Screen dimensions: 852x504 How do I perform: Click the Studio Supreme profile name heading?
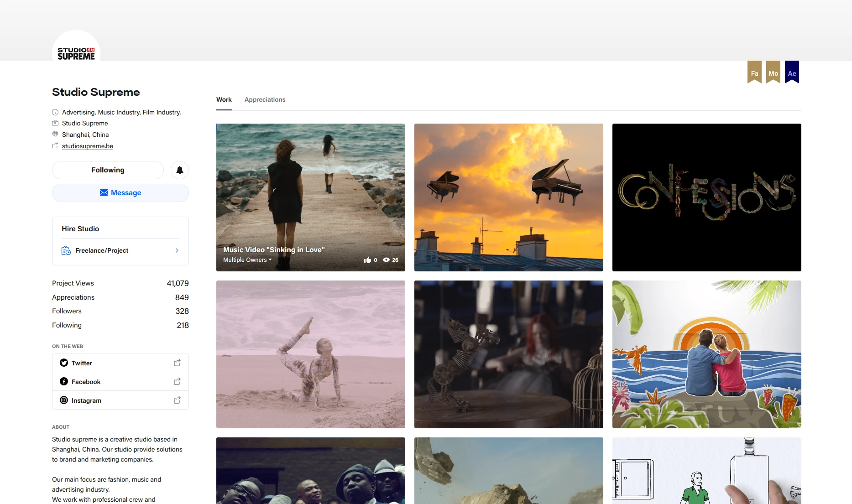96,92
